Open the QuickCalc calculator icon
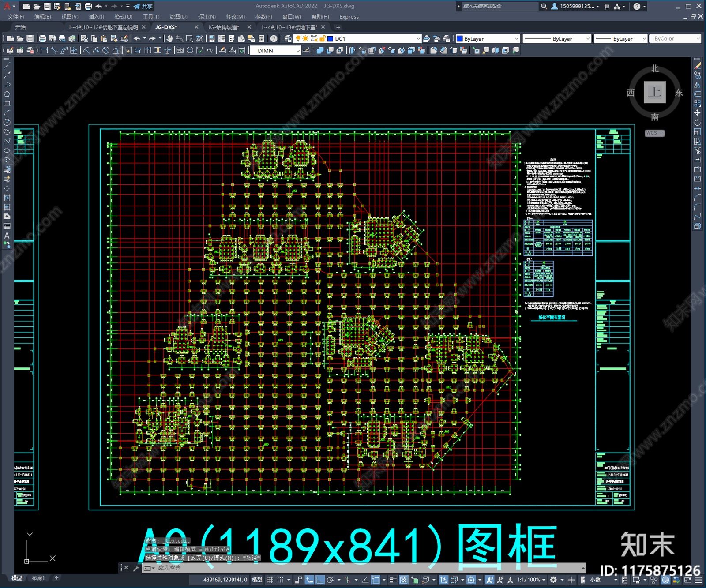The image size is (706, 588). [261, 39]
